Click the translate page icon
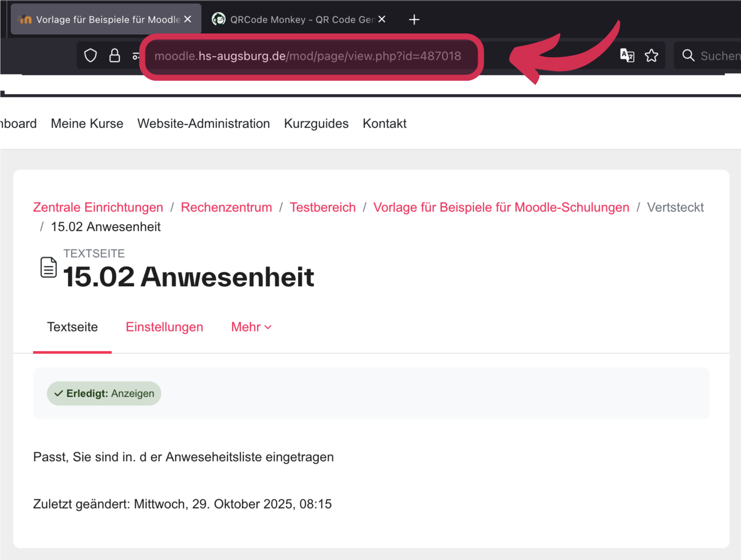Image resolution: width=741 pixels, height=560 pixels. tap(627, 55)
